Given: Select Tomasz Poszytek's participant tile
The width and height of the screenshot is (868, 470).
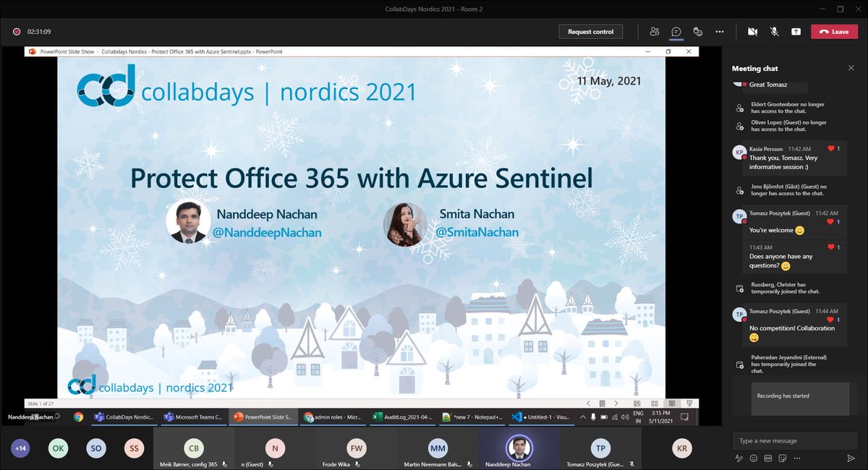Looking at the screenshot, I should 600,448.
